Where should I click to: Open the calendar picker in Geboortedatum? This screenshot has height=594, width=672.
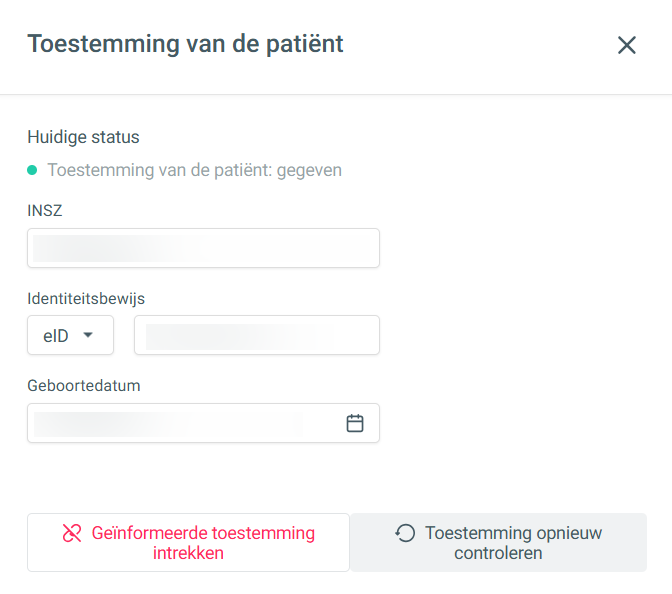point(355,423)
